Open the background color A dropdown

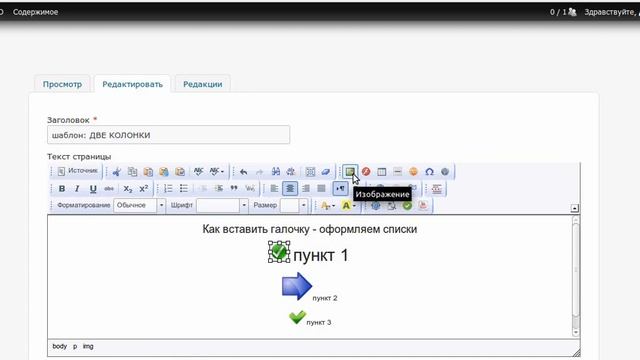pos(349,206)
